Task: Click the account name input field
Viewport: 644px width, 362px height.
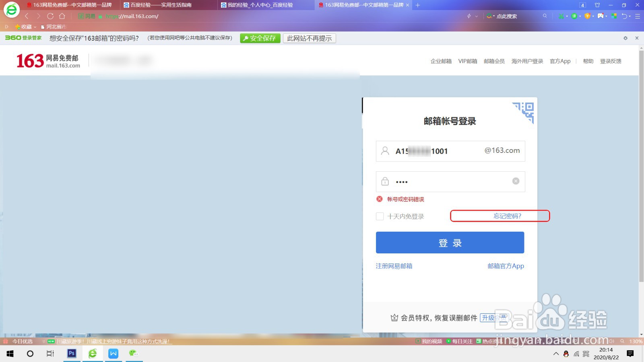Action: 450,151
